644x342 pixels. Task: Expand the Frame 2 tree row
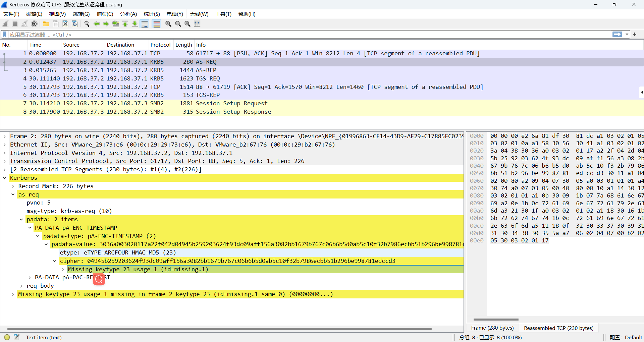point(4,136)
